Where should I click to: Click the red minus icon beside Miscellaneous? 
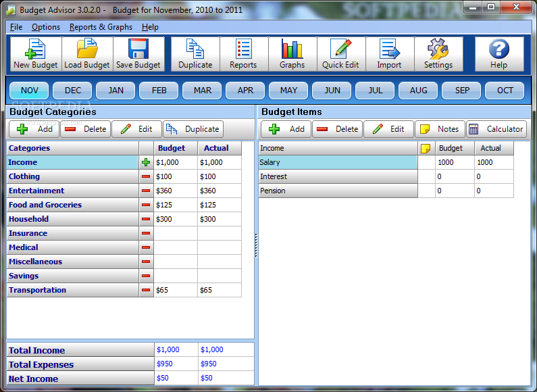tap(146, 262)
